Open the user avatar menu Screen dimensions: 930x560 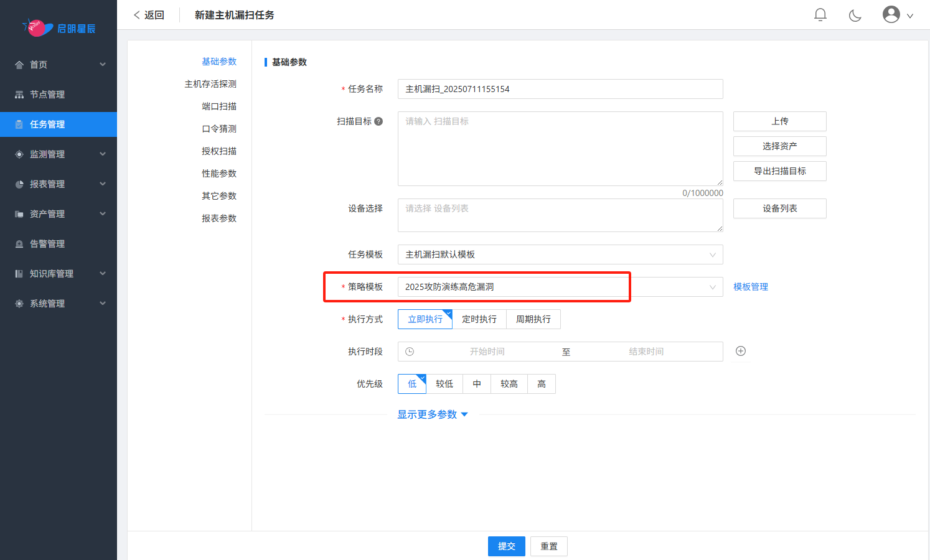pyautogui.click(x=891, y=14)
